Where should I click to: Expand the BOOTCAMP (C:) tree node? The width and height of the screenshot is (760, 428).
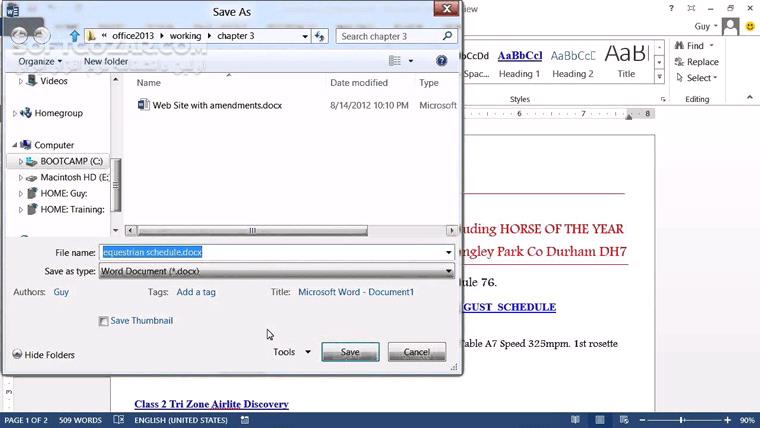click(20, 161)
